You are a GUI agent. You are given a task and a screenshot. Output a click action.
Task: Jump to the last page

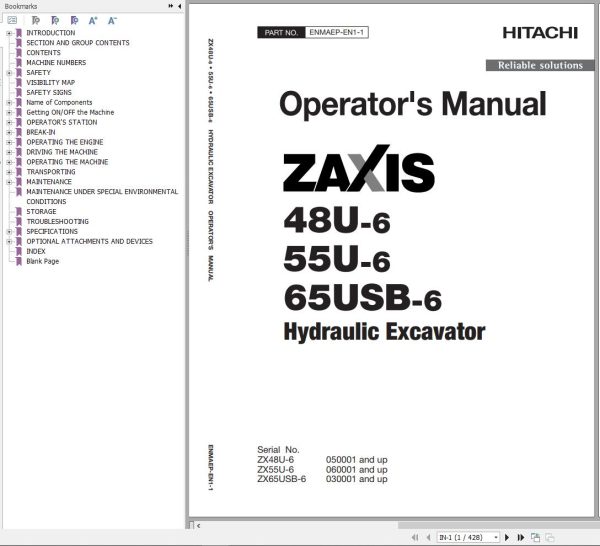pyautogui.click(x=520, y=537)
